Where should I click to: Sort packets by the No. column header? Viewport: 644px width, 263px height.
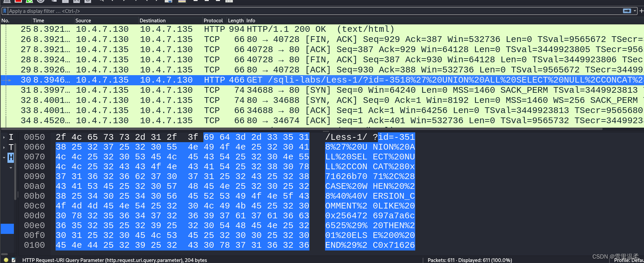point(16,21)
